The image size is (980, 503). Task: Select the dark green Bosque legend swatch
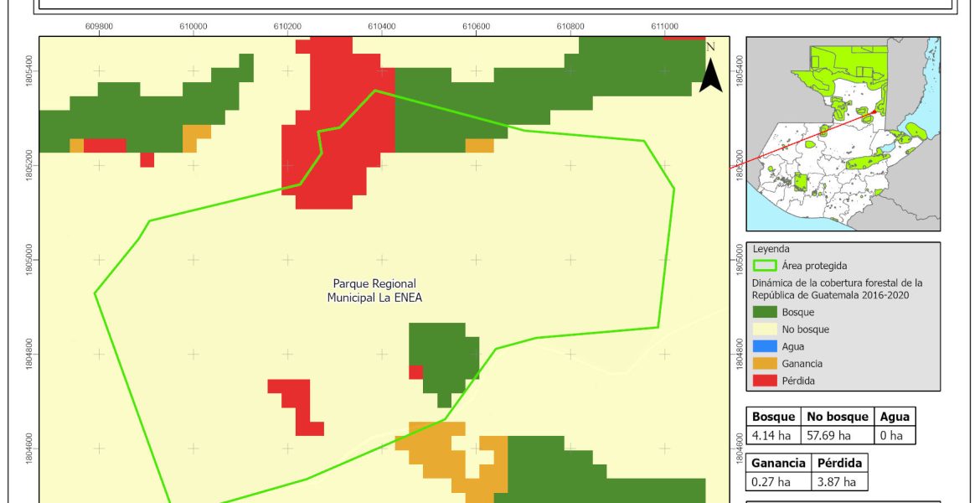pos(764,313)
